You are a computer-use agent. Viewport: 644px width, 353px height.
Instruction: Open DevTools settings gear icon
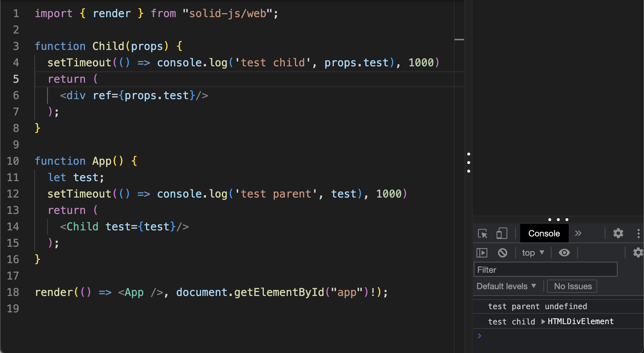point(618,234)
